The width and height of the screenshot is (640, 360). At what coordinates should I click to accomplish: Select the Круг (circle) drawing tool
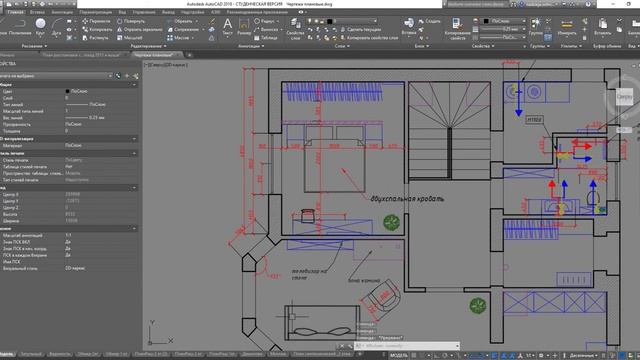40,27
